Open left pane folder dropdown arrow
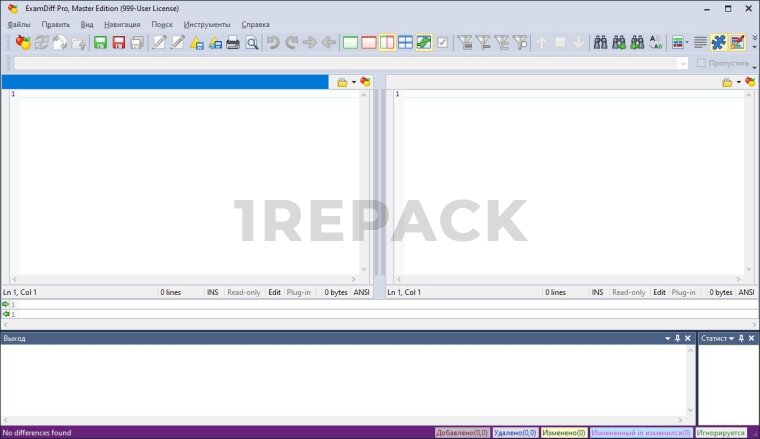This screenshot has height=439, width=760. coord(353,82)
